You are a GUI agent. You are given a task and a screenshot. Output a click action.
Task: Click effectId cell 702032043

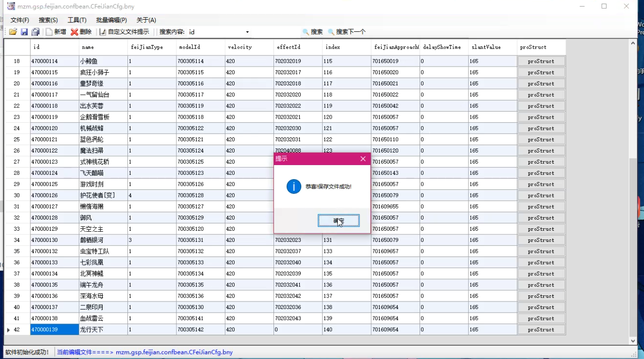click(298, 319)
